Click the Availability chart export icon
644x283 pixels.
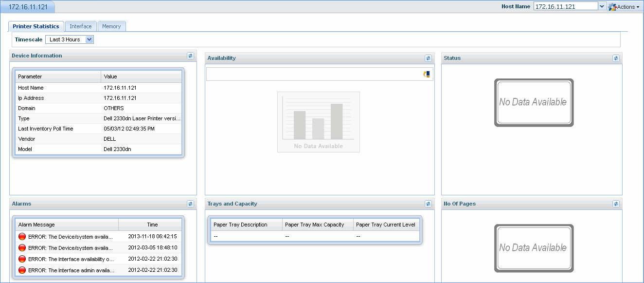pos(427,74)
